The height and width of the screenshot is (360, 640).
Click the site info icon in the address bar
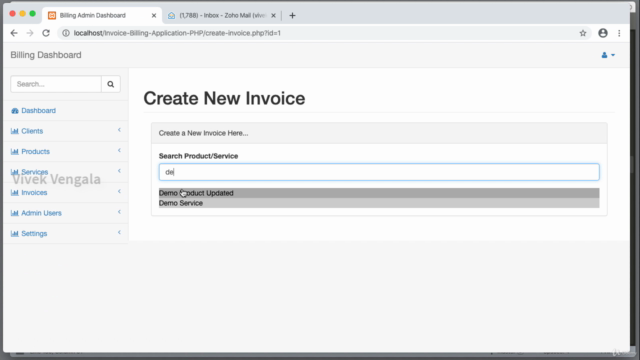click(x=66, y=33)
